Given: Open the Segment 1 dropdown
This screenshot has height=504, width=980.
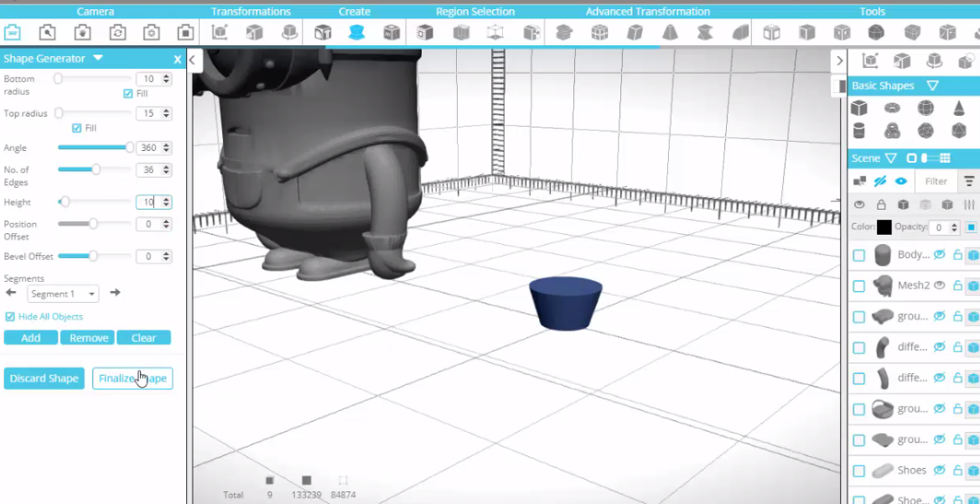Looking at the screenshot, I should (x=63, y=294).
